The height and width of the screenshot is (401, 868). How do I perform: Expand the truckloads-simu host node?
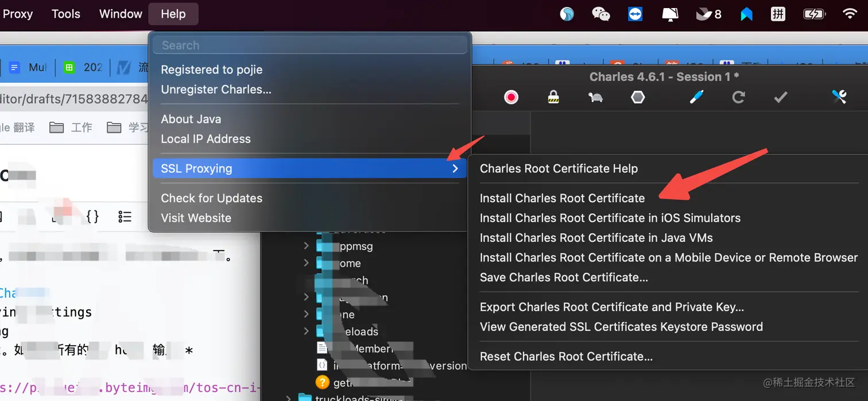(x=289, y=398)
